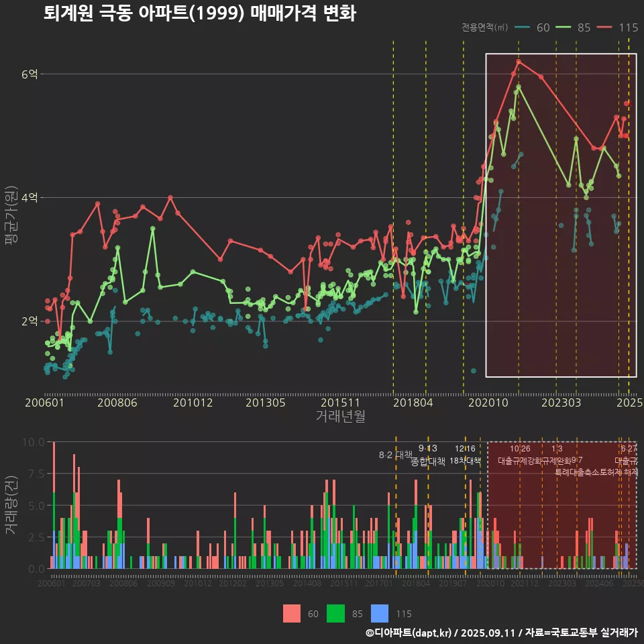The height and width of the screenshot is (644, 644).
Task: Click the 10·26 대출규제강화 annotation
Action: point(520,455)
